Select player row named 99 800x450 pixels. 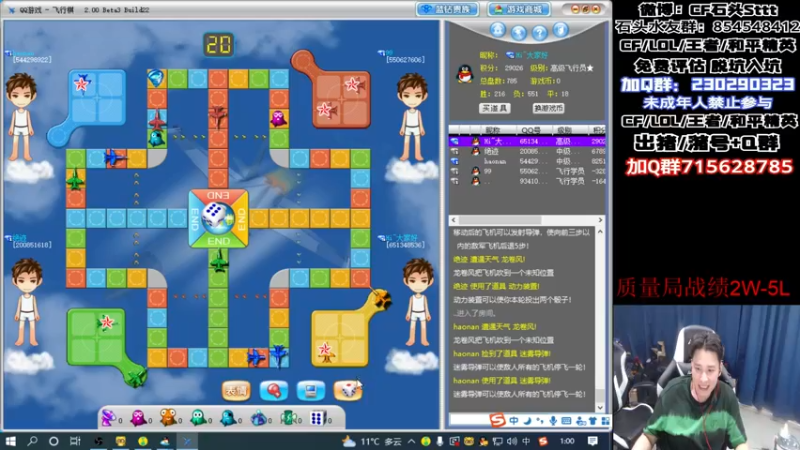[x=527, y=171]
